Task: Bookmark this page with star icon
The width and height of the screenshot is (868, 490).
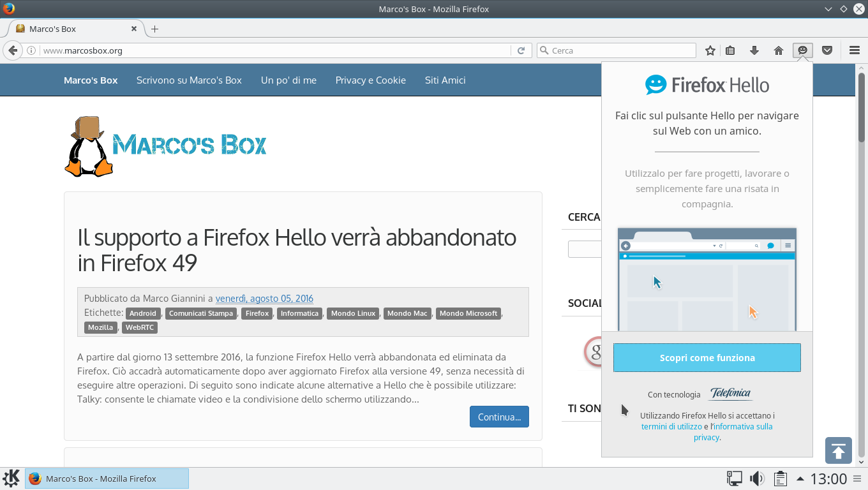Action: tap(710, 50)
